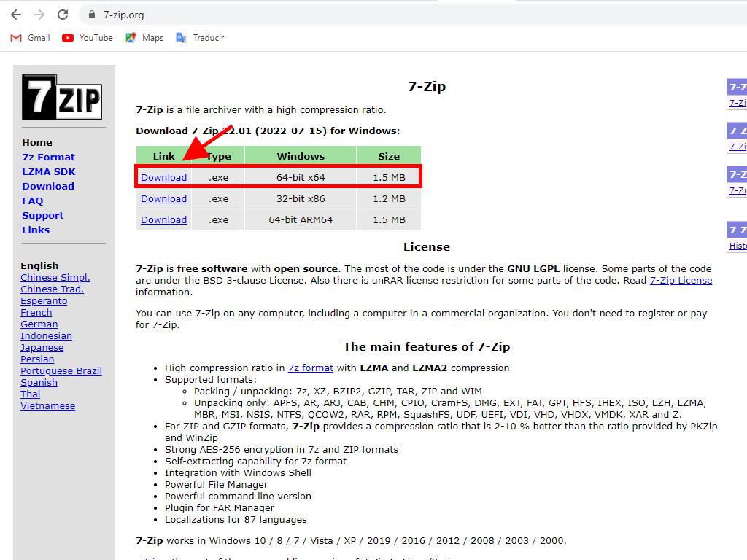Screen dimensions: 747x560
Task: Open the Support sidebar page
Action: 42,215
